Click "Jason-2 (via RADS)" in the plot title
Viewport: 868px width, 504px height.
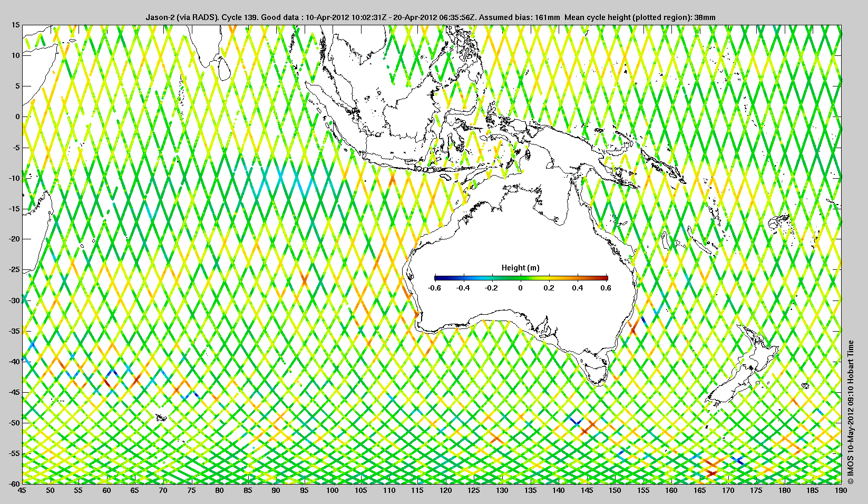(x=182, y=17)
